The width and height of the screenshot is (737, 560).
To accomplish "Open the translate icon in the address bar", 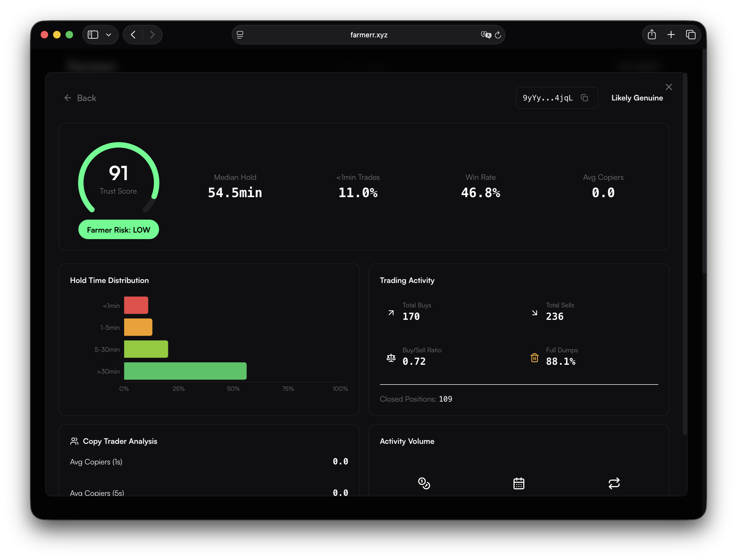I will 486,34.
